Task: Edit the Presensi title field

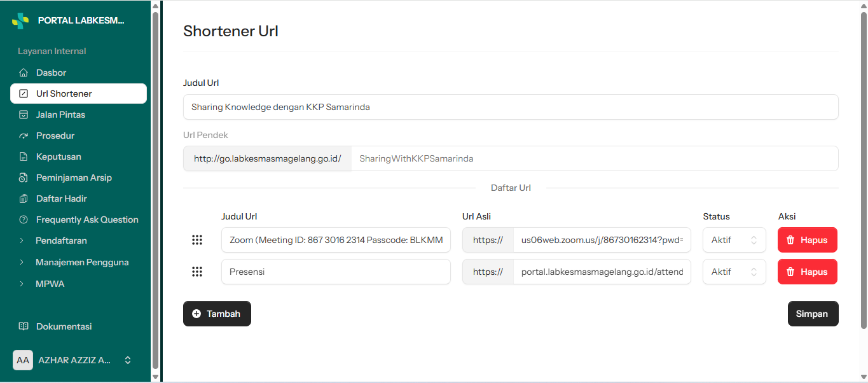Action: point(336,272)
